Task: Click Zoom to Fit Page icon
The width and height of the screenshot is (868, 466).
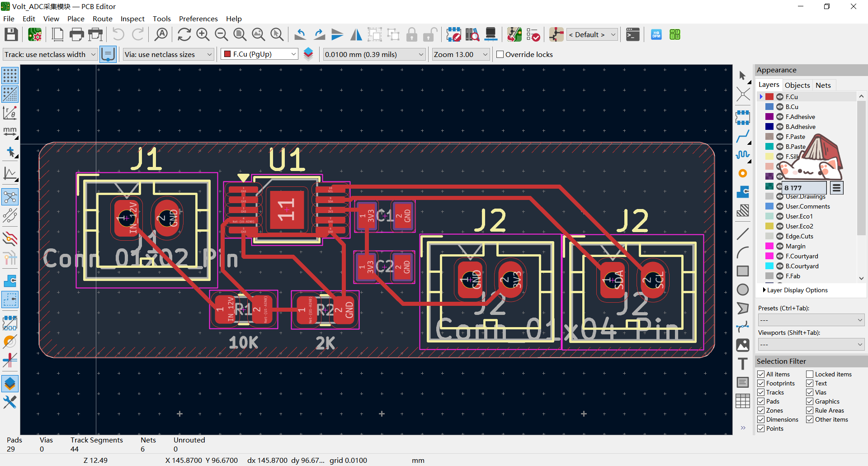Action: pos(240,34)
